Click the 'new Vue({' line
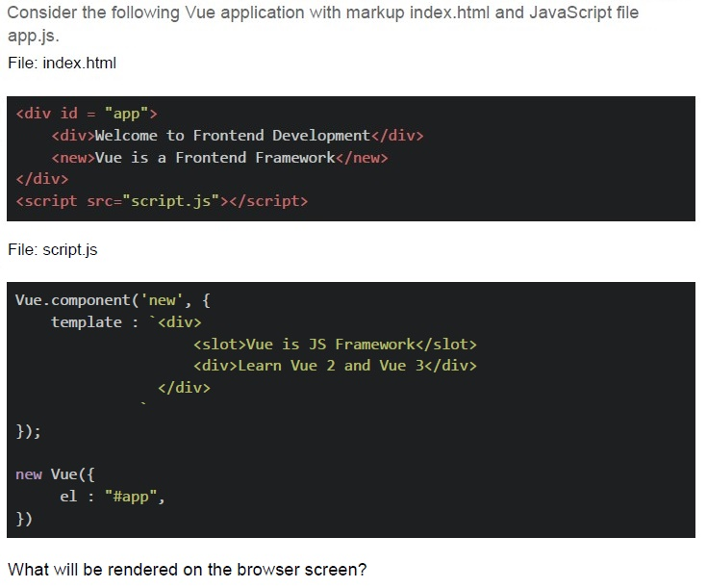 (x=55, y=474)
